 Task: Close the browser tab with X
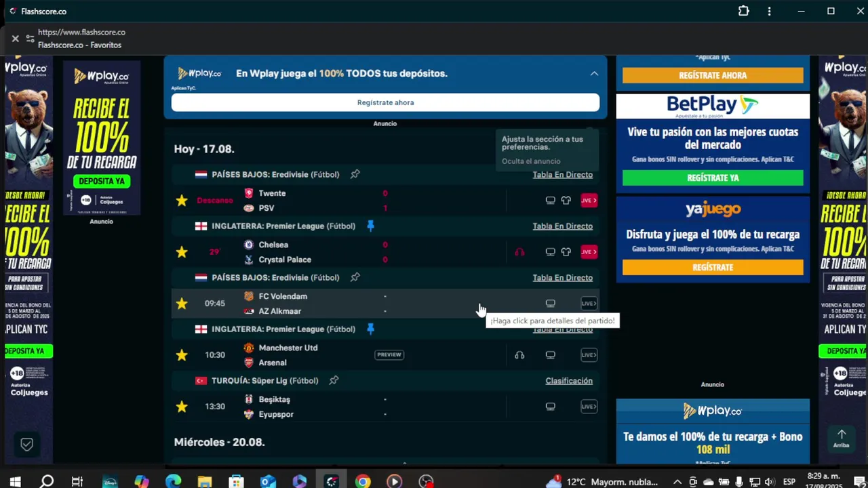pyautogui.click(x=15, y=39)
